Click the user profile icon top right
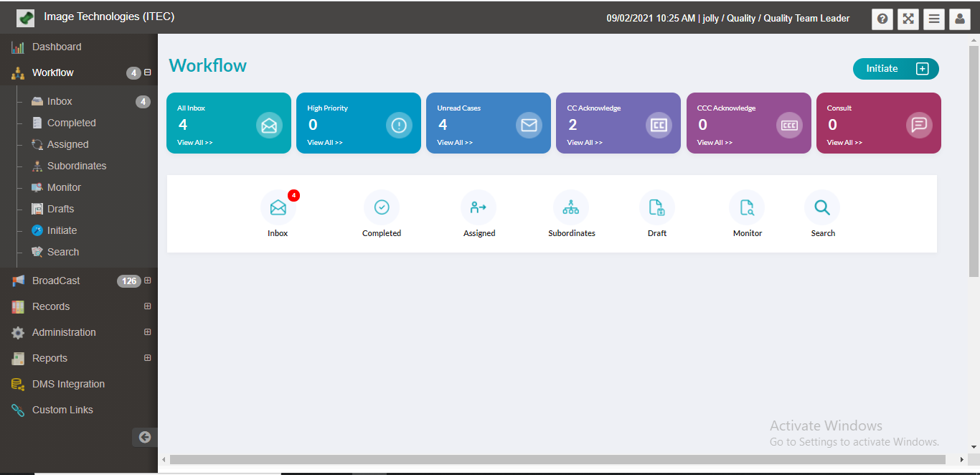This screenshot has height=475, width=980. (x=959, y=19)
